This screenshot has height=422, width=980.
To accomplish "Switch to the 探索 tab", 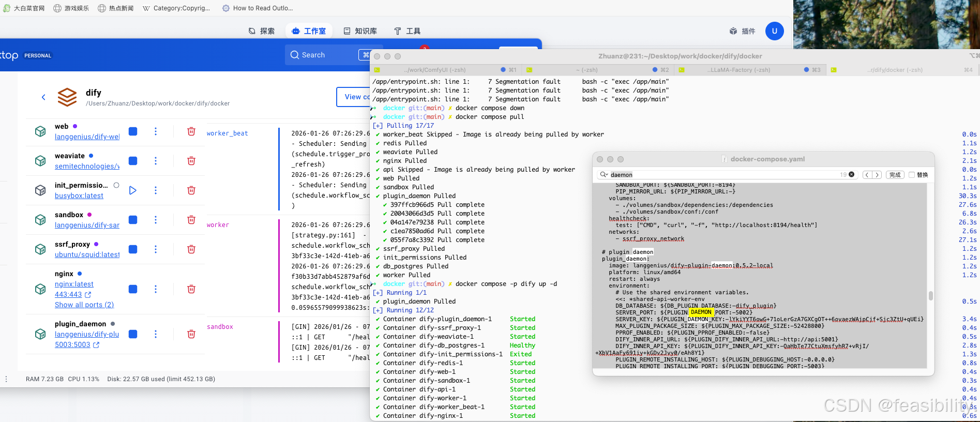I will [261, 31].
